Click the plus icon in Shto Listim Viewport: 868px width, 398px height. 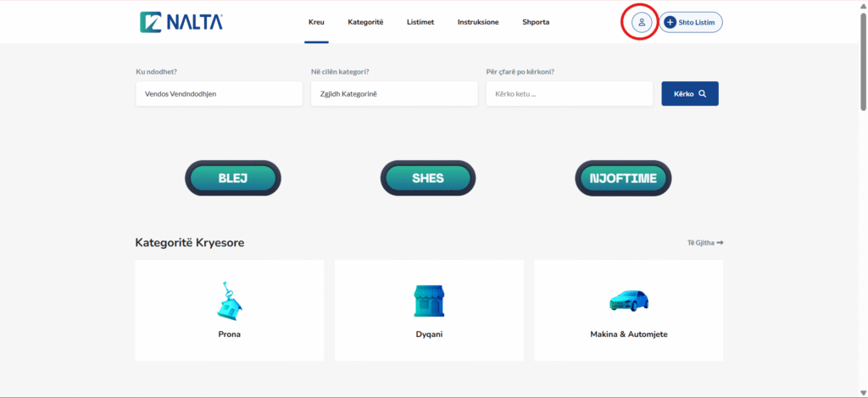point(670,22)
